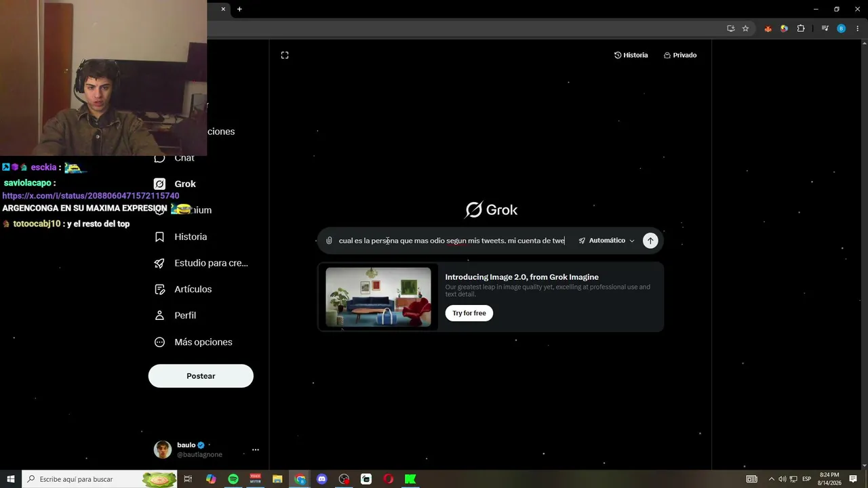
Task: Open account menu dots beside baulo
Action: [255, 449]
